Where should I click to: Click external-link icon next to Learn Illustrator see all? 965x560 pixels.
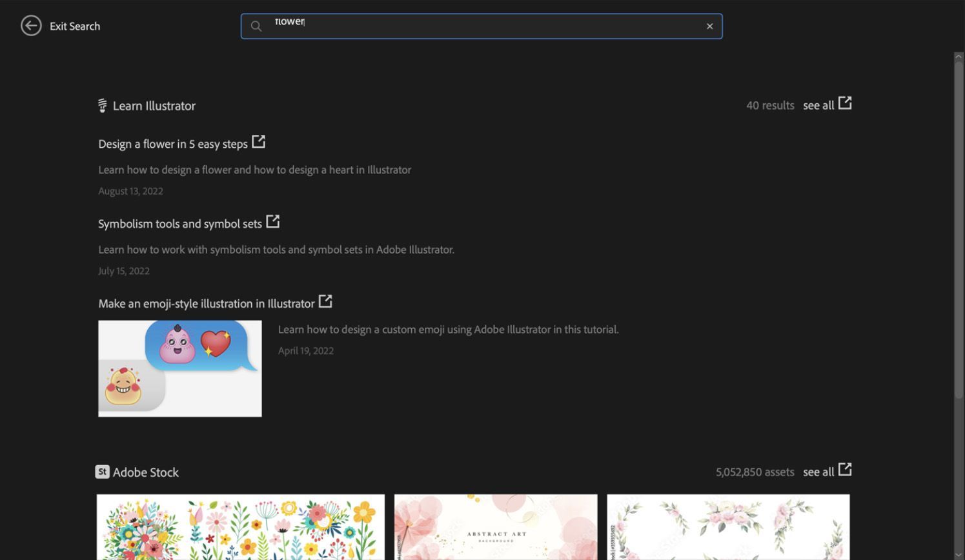coord(845,103)
